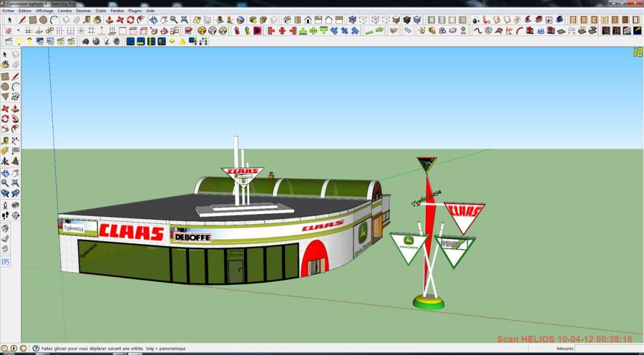The height and width of the screenshot is (355, 644).
Task: Open the Fichier menu
Action: [8, 11]
